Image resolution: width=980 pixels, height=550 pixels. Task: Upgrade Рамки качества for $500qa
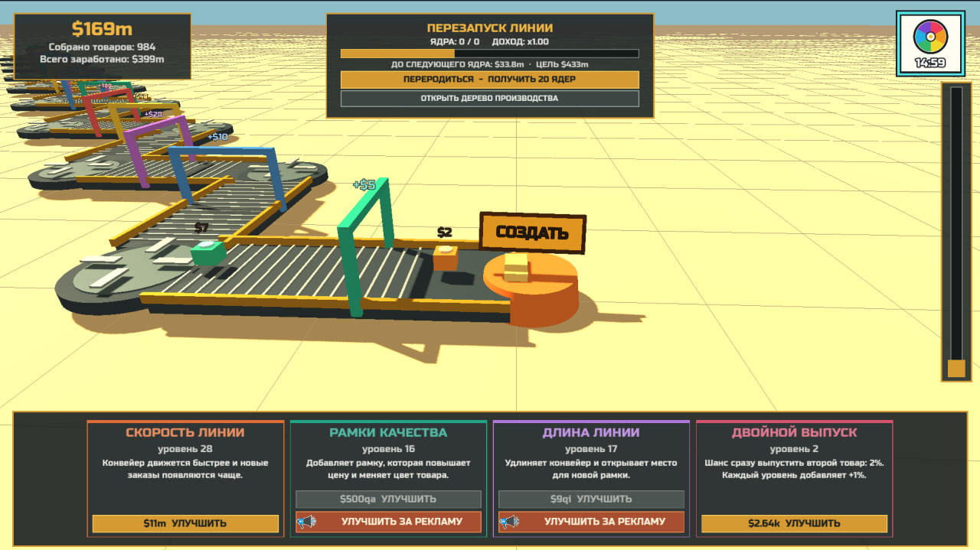[x=388, y=499]
